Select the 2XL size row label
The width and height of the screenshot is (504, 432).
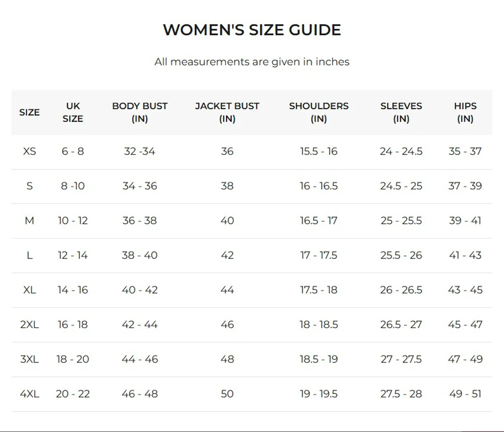click(x=30, y=325)
